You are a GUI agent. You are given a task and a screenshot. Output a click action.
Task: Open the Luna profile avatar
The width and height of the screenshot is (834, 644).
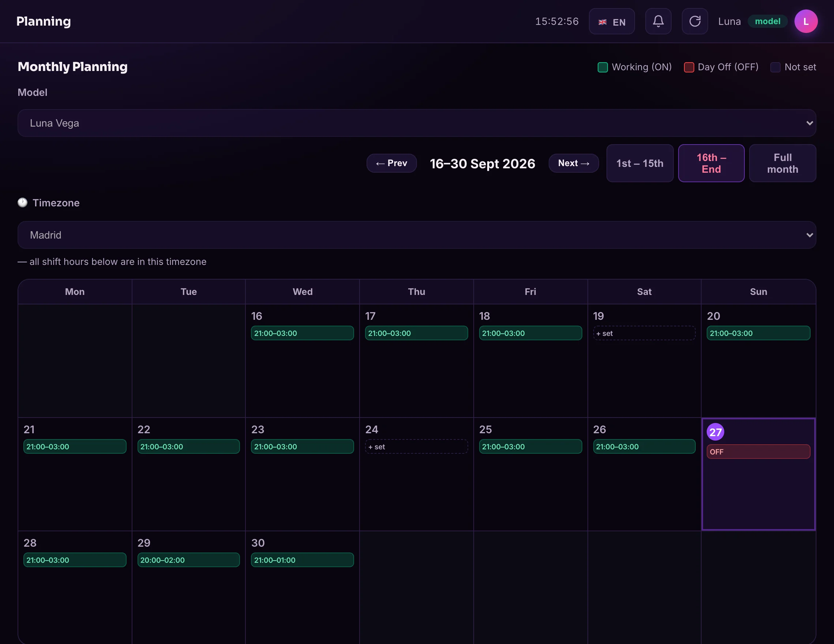[806, 21]
